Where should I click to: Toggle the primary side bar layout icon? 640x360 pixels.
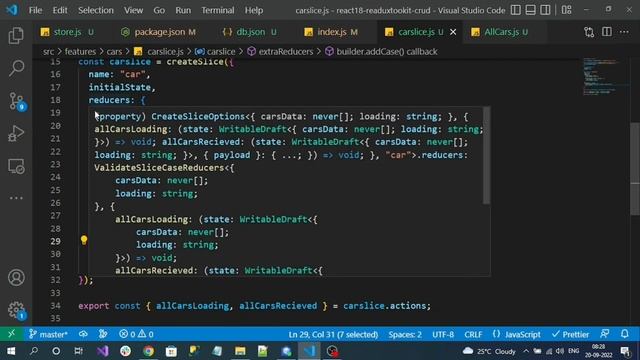516,10
